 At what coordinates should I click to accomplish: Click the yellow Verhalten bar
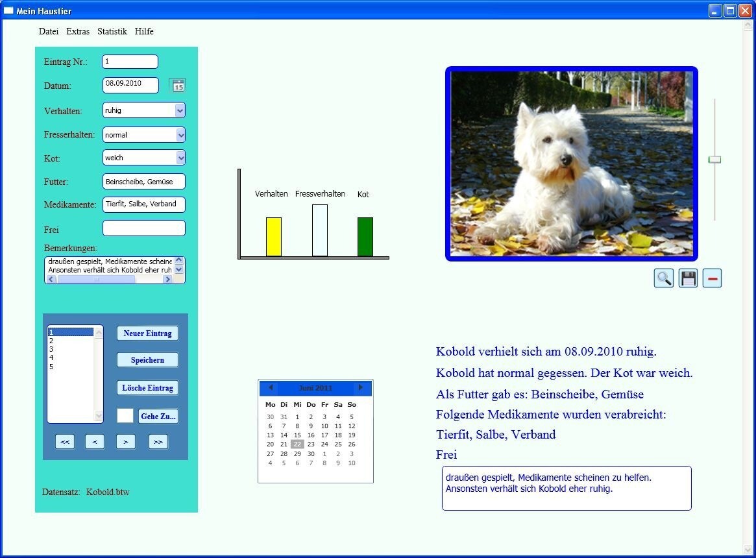point(274,237)
